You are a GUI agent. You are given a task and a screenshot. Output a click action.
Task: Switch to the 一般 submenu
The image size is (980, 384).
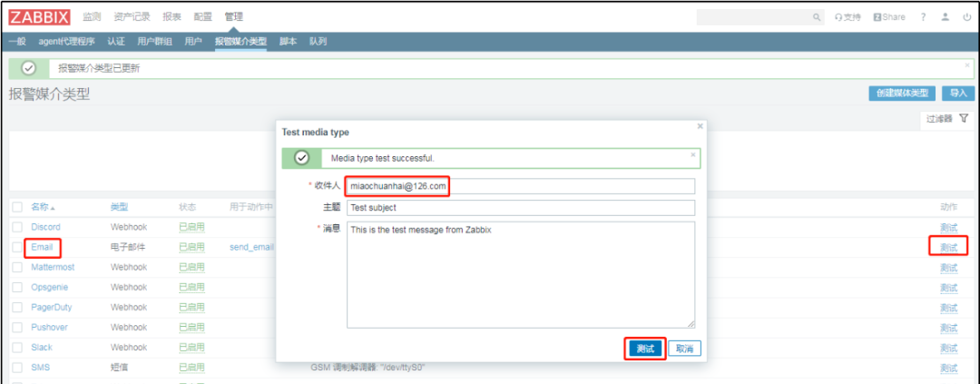[x=17, y=42]
